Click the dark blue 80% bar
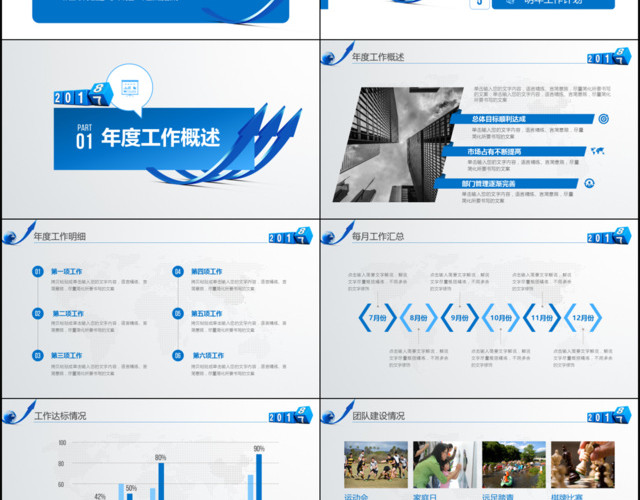The image size is (640, 500). pyautogui.click(x=161, y=481)
